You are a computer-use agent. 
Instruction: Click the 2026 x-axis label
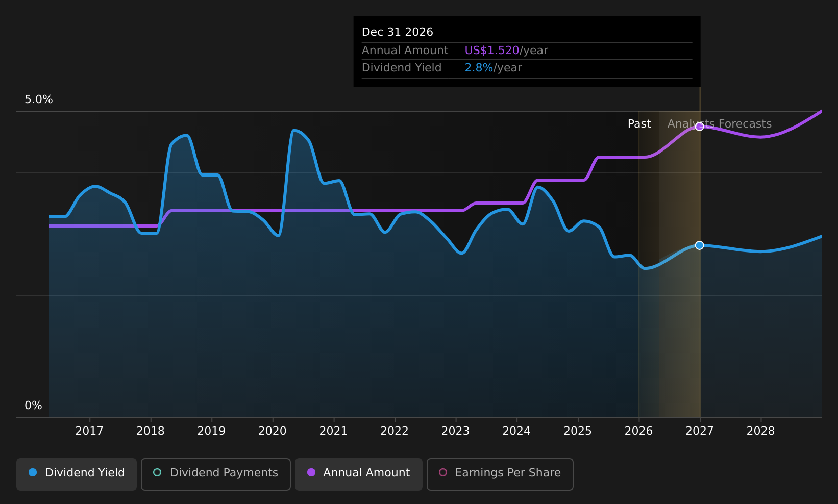pyautogui.click(x=638, y=431)
